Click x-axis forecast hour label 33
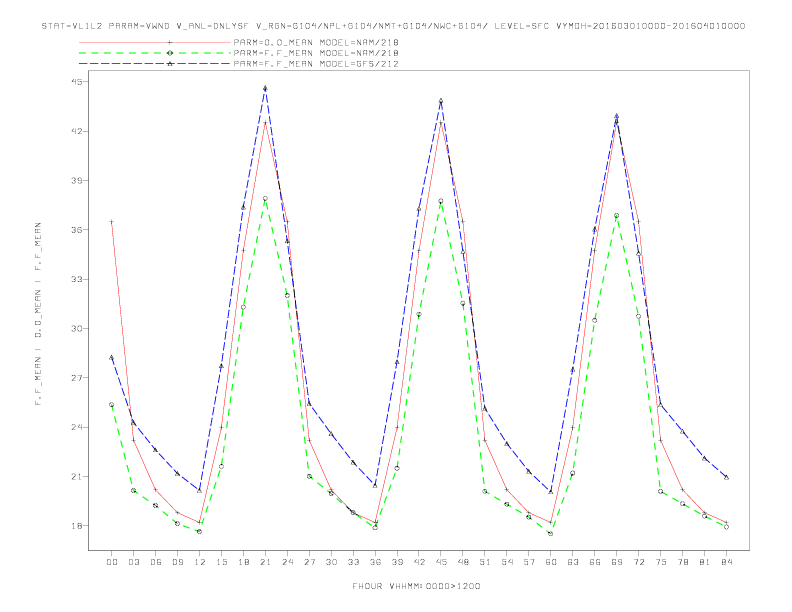Image resolution: width=792 pixels, height=612 pixels. pos(353,562)
